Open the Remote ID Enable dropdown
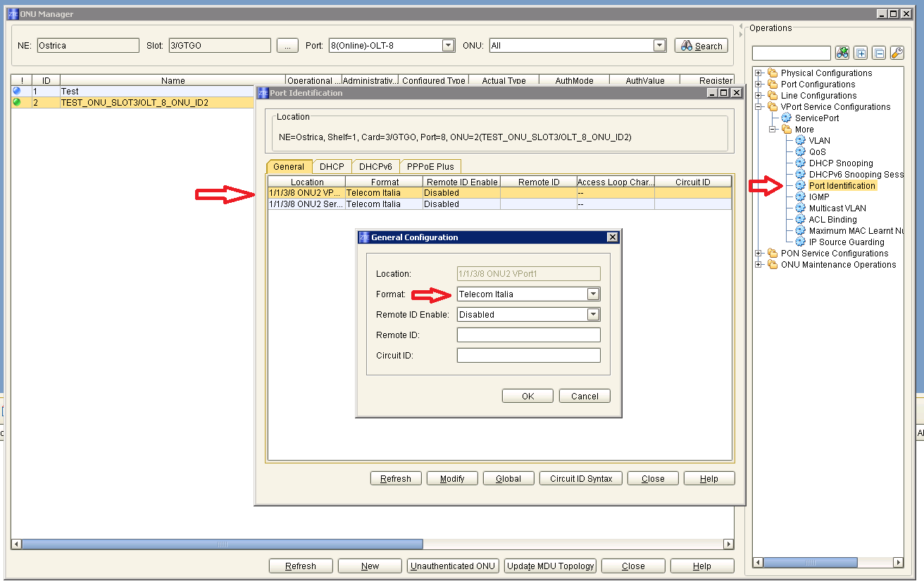924x586 pixels. pyautogui.click(x=593, y=315)
